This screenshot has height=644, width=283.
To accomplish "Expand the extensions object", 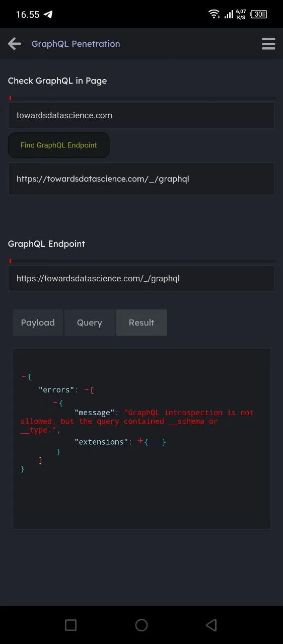I will click(x=140, y=441).
